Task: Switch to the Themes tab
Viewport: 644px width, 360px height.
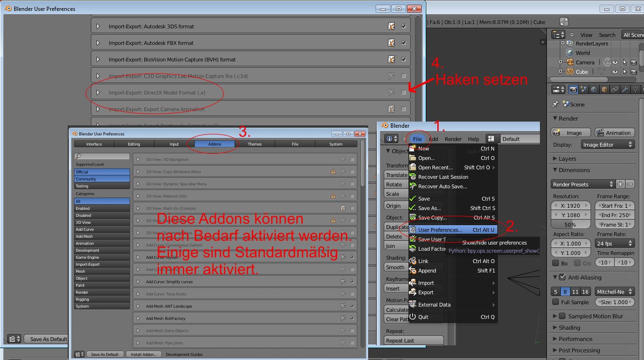Action: coord(255,144)
